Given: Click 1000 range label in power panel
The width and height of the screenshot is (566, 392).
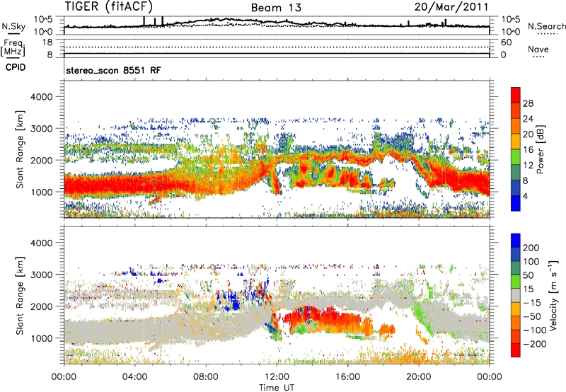Looking at the screenshot, I should (x=41, y=192).
